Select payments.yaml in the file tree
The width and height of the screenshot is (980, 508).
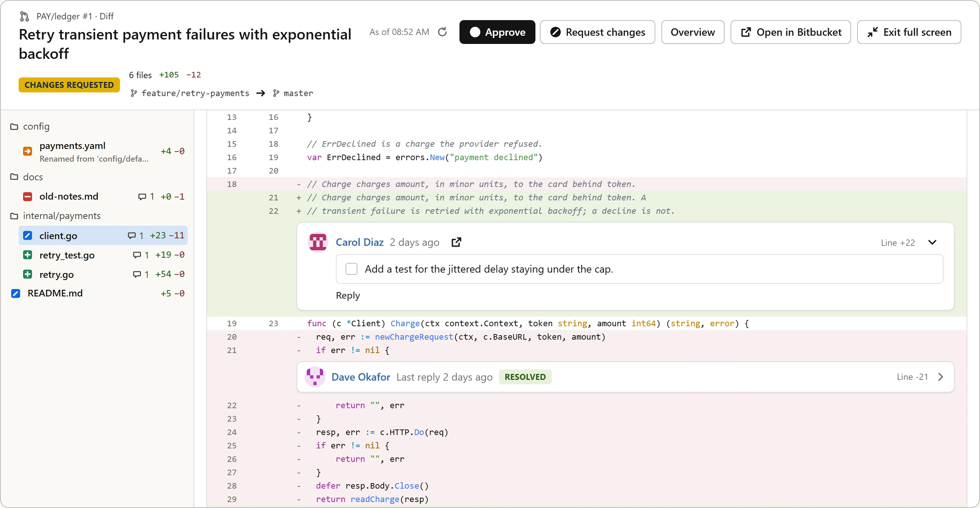103,151
